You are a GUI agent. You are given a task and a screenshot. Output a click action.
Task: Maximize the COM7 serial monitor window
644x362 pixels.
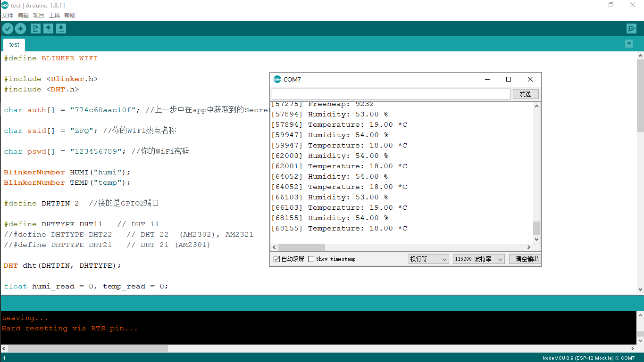[509, 79]
